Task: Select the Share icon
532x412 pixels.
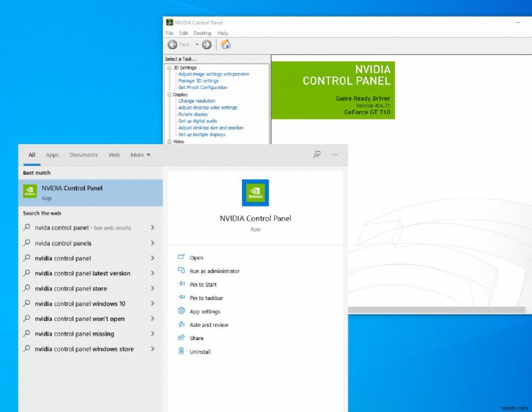Action: click(180, 337)
